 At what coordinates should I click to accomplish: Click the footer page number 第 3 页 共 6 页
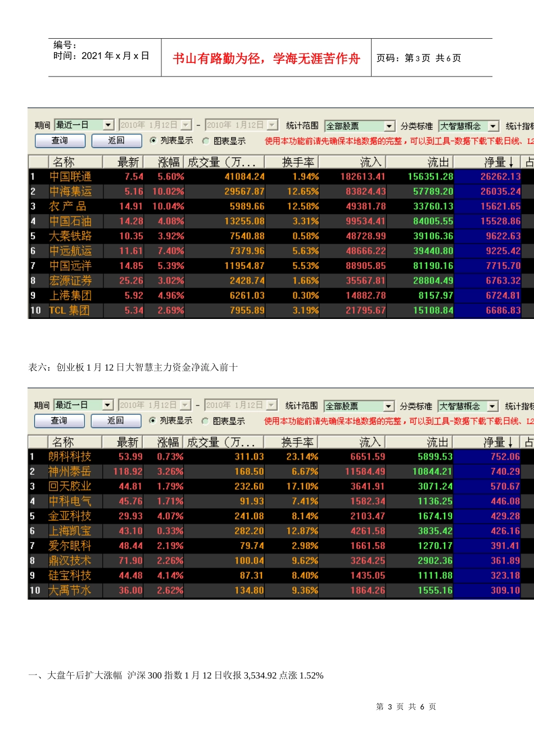click(406, 706)
